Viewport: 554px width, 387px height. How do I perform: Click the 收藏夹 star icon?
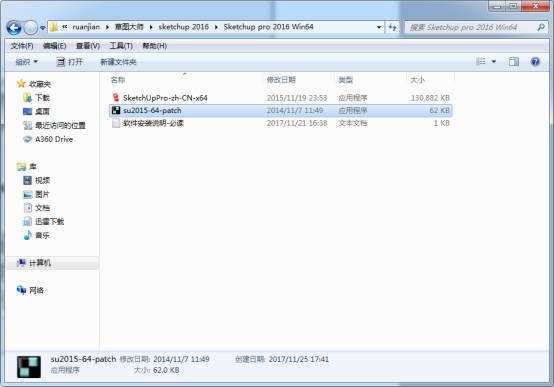(21, 84)
